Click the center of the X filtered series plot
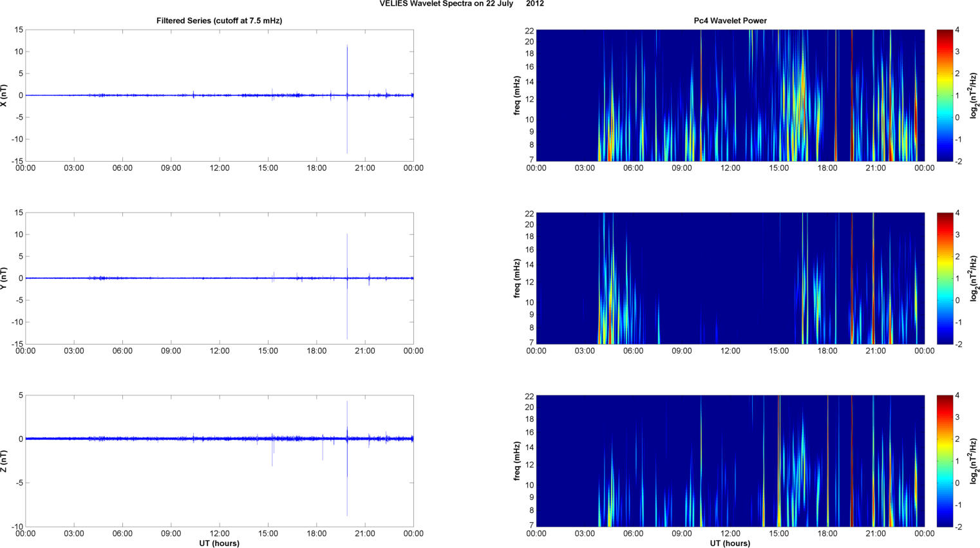Viewport: 980px width, 548px height. 219,95
